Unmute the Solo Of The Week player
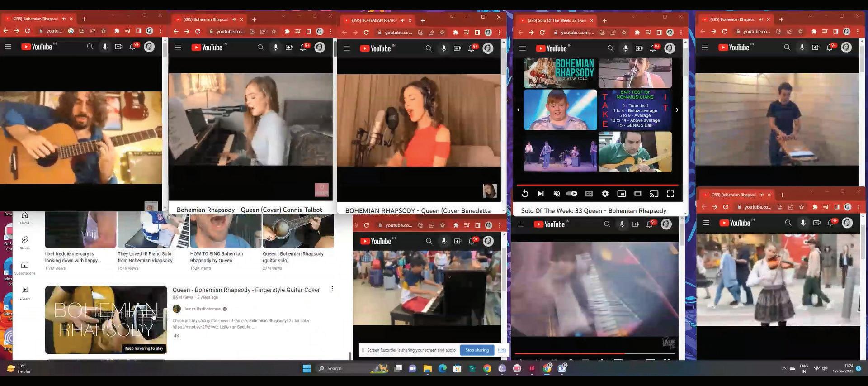The width and height of the screenshot is (868, 386). [557, 194]
